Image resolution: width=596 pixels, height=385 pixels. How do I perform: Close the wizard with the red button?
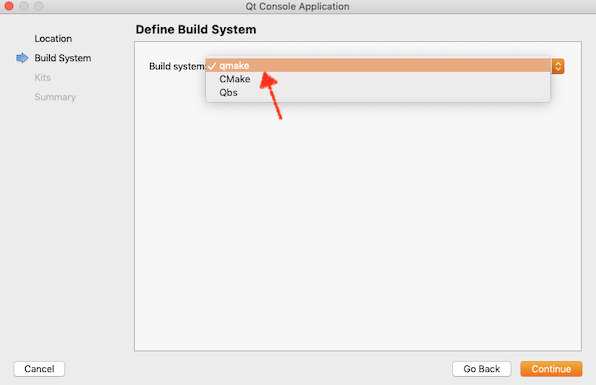tap(9, 6)
